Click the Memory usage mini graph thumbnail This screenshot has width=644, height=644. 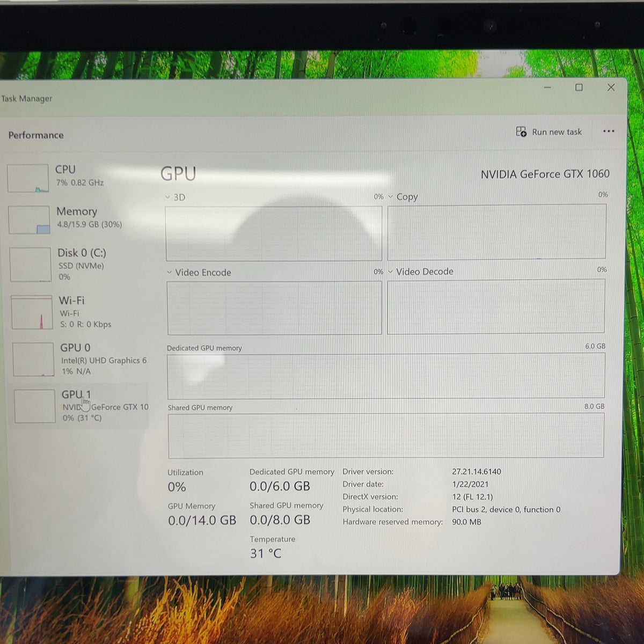[30, 220]
